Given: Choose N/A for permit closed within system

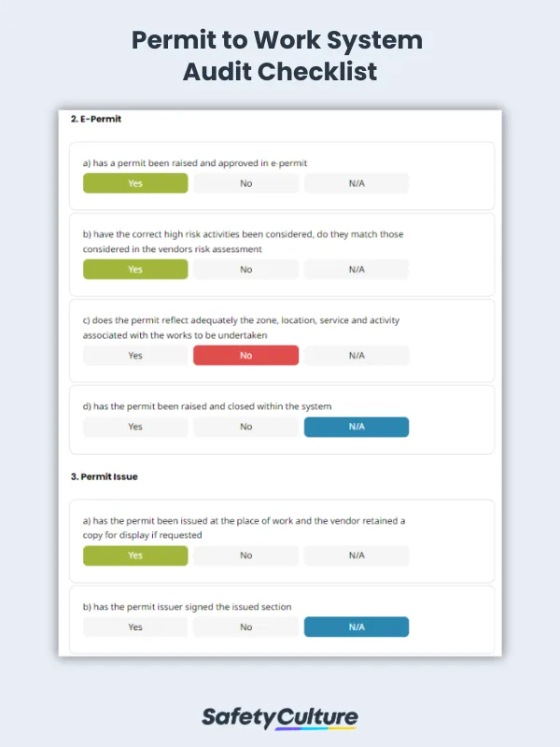Looking at the screenshot, I should 356,427.
